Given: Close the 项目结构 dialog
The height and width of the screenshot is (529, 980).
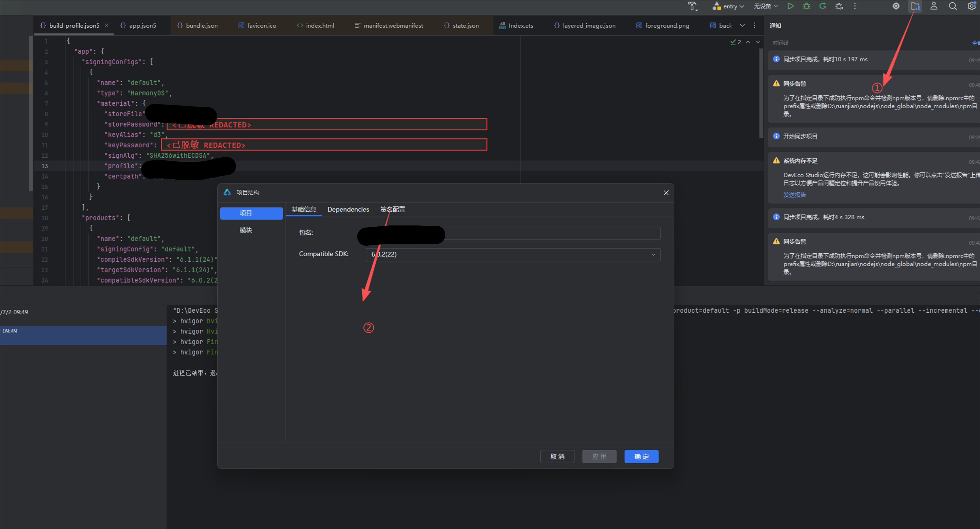Looking at the screenshot, I should (x=666, y=193).
